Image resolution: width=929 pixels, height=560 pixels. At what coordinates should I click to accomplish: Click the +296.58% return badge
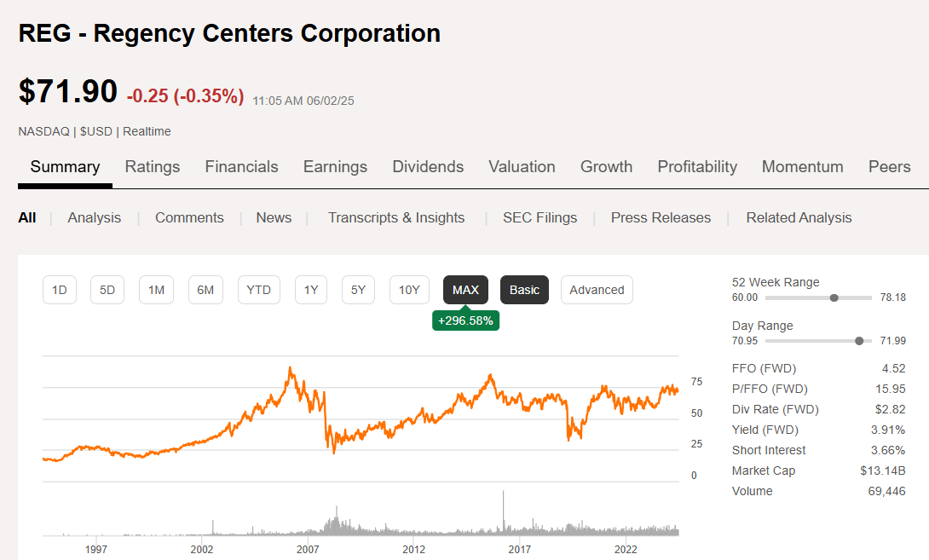tap(465, 320)
